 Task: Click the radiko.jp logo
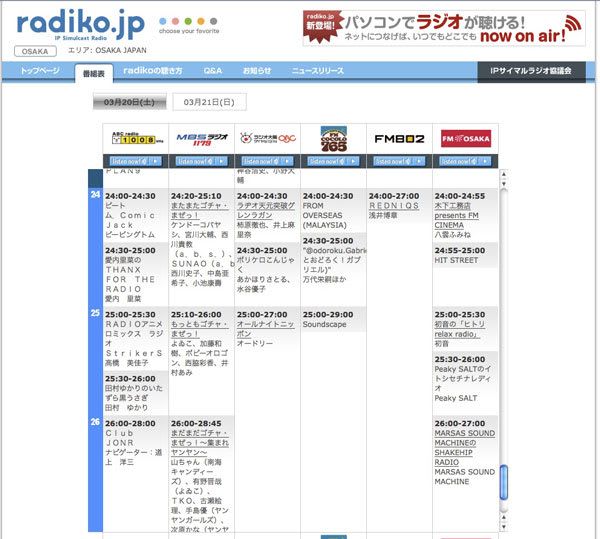tap(81, 25)
